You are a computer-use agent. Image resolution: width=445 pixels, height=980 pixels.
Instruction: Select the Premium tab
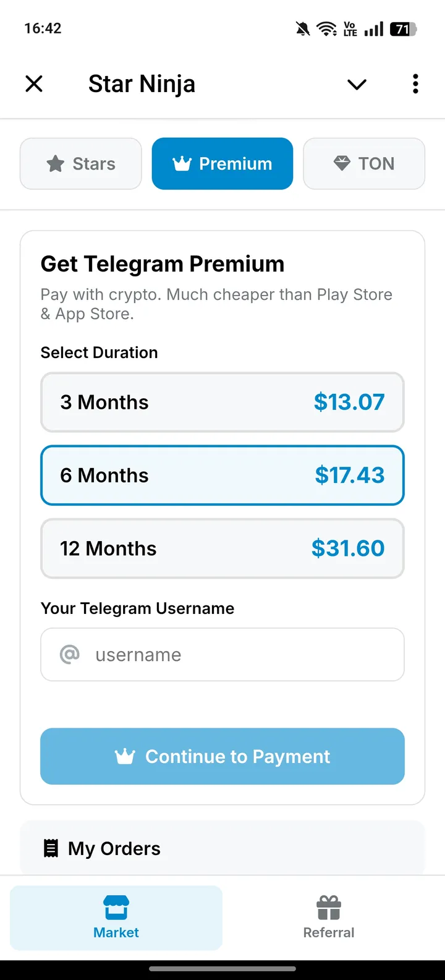(x=222, y=164)
